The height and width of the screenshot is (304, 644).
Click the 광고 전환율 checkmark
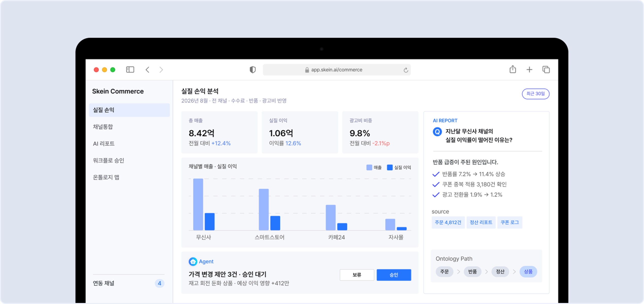tap(436, 195)
